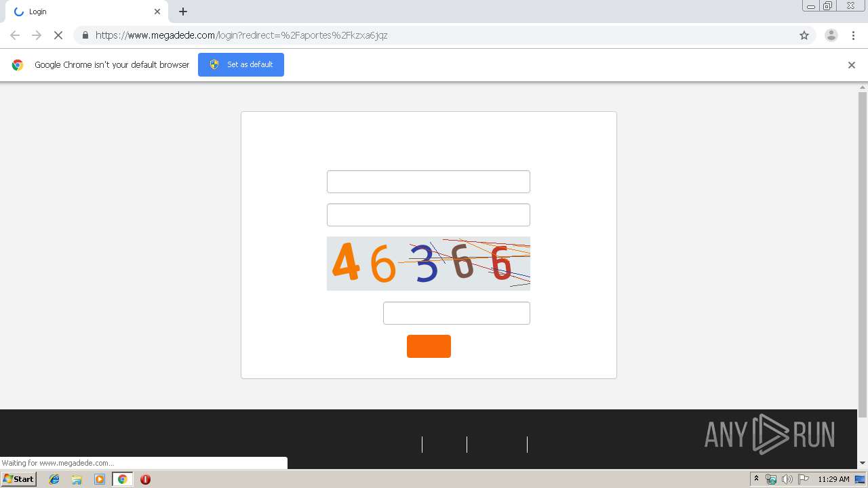Click the vertical page scrollbar
This screenshot has height=488, width=868.
pyautogui.click(x=863, y=255)
